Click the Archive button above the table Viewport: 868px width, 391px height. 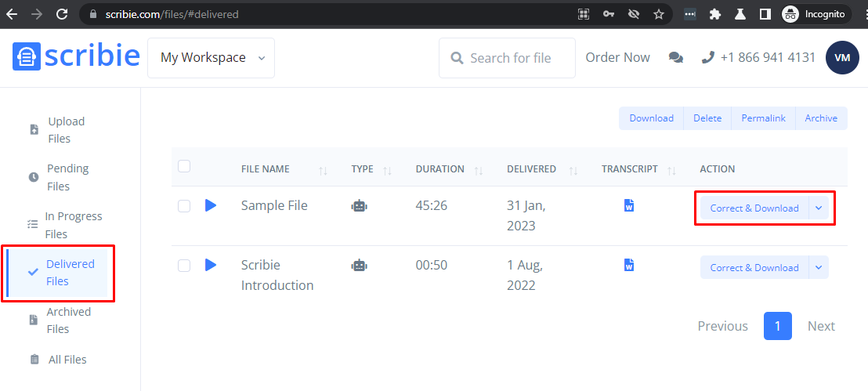point(821,118)
